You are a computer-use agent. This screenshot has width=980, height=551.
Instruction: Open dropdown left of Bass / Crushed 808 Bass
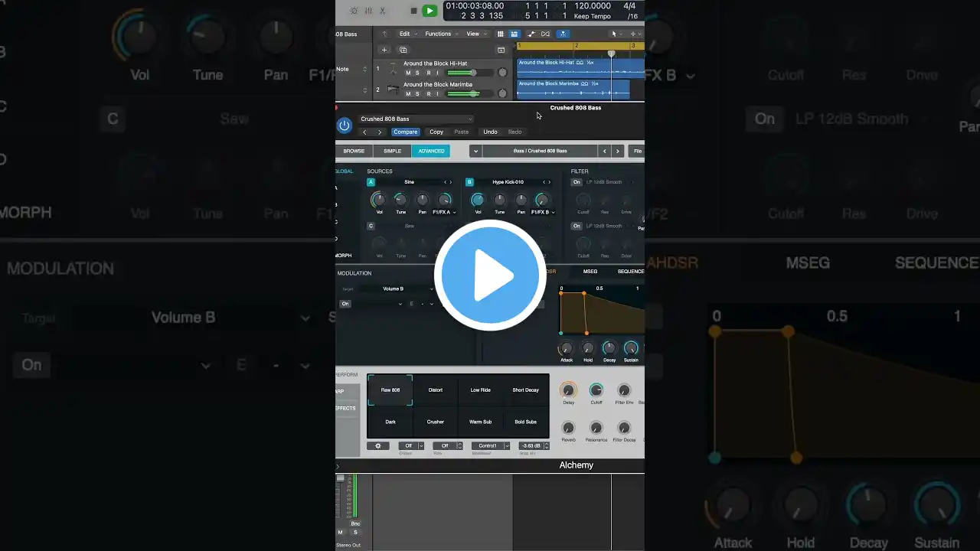click(475, 151)
